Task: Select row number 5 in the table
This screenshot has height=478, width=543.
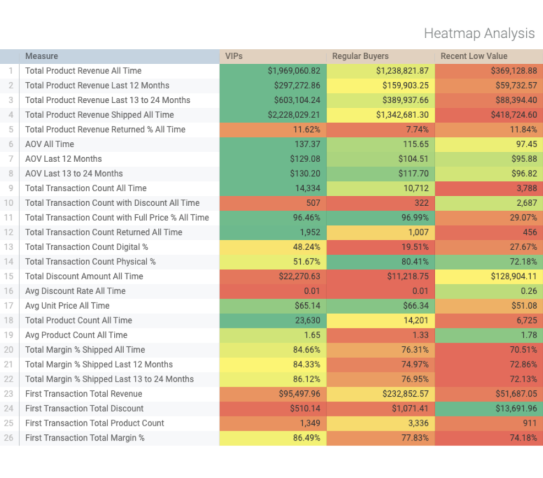Action: pyautogui.click(x=10, y=130)
